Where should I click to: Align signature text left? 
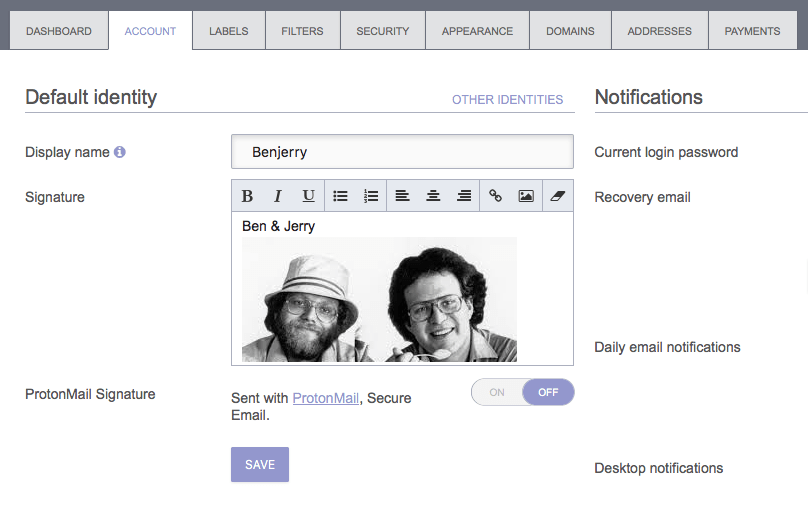402,196
